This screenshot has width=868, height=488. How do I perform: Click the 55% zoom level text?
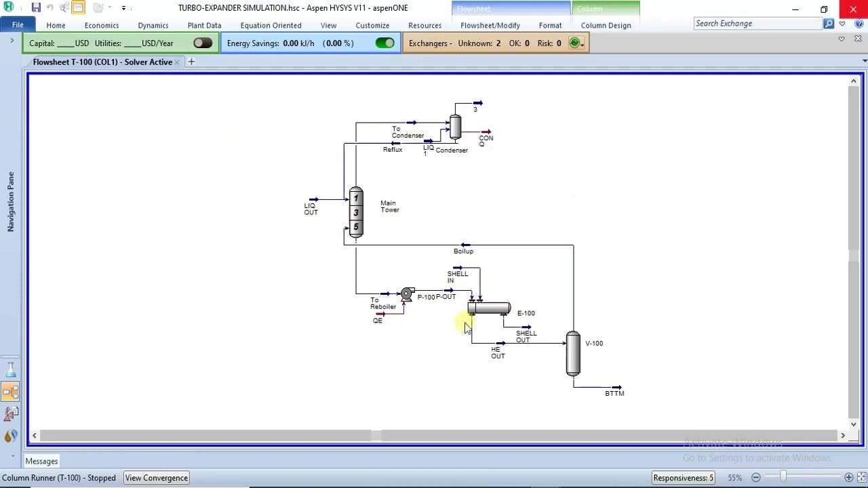[x=735, y=478]
